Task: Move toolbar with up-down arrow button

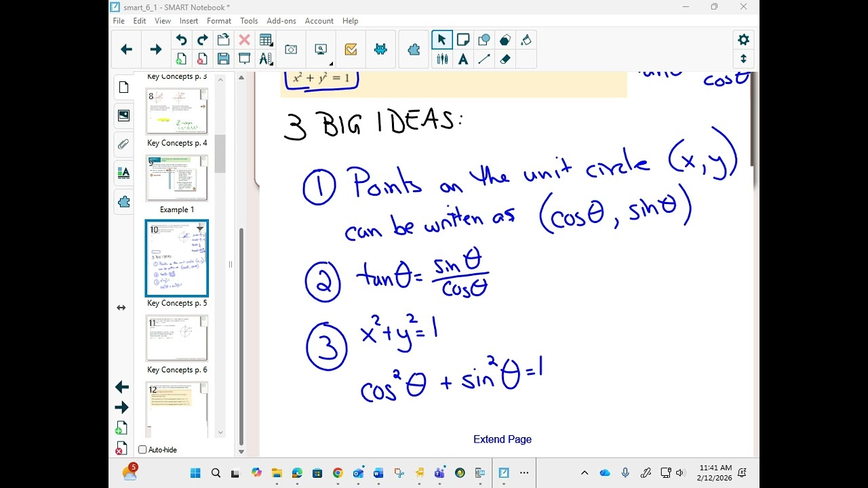Action: 743,59
